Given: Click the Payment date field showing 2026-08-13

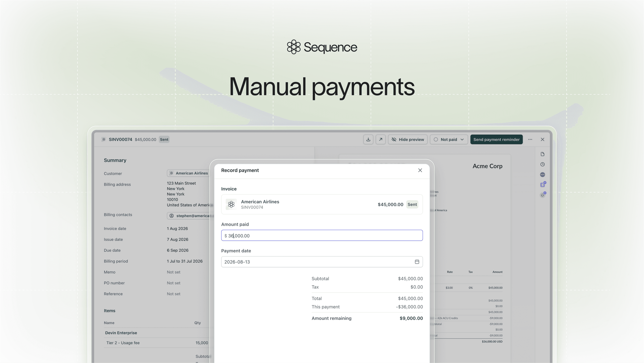Looking at the screenshot, I should point(322,262).
